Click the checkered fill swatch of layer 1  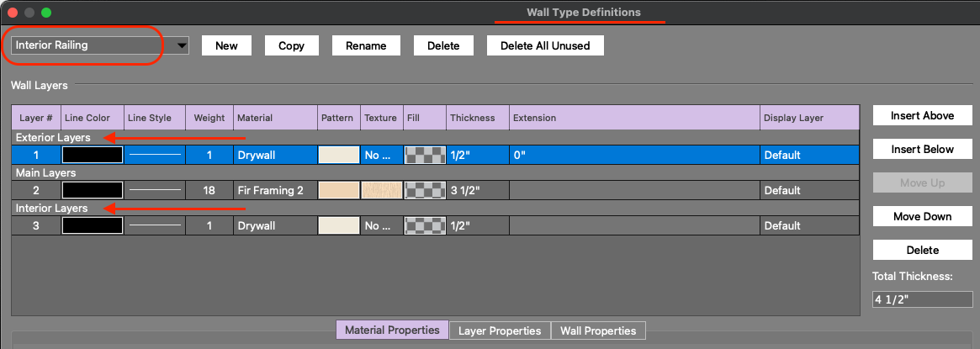tap(425, 155)
